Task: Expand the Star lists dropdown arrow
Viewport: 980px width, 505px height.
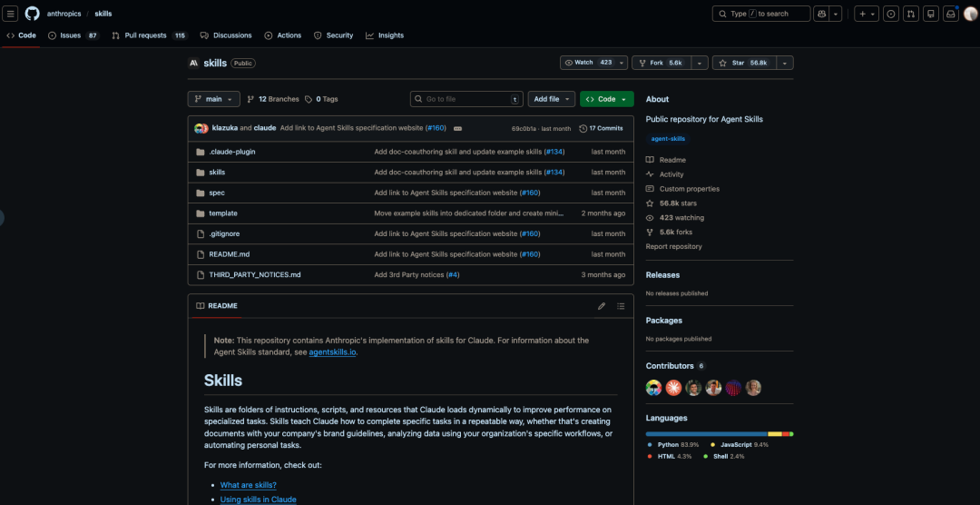Action: pos(785,63)
